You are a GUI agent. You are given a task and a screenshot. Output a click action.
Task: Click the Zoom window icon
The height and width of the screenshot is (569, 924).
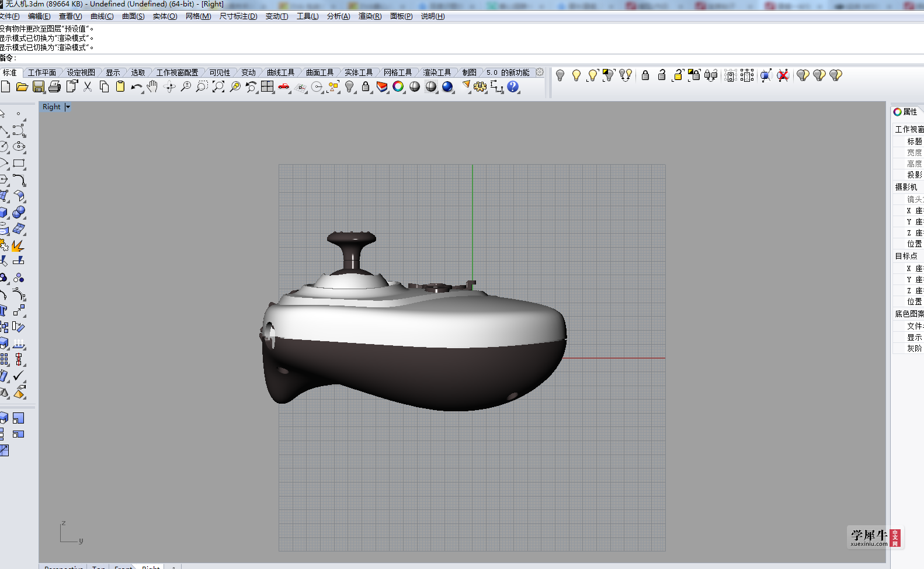202,87
